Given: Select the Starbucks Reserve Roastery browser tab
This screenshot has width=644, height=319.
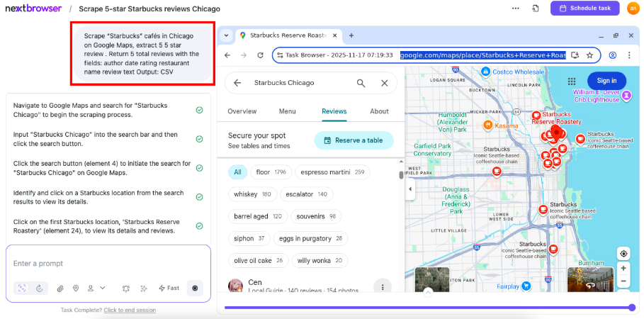Looking at the screenshot, I should [x=288, y=35].
